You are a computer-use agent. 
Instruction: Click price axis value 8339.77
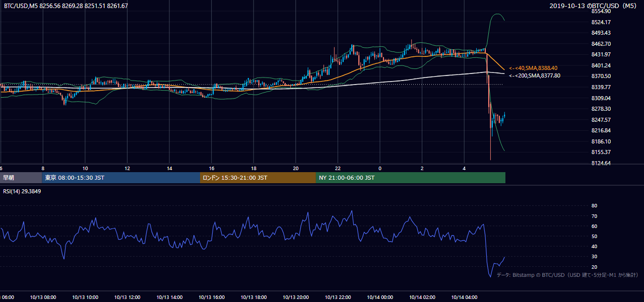pos(601,87)
